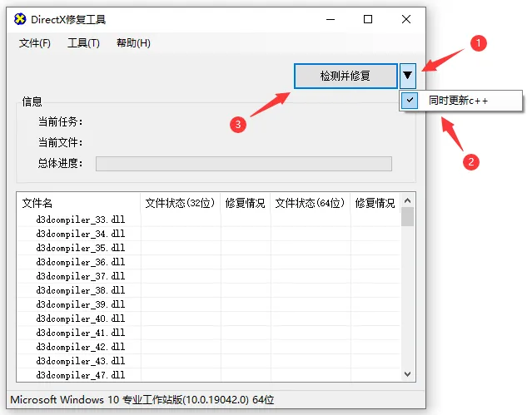Click the file list scrollbar thumb
This screenshot has width=532, height=415.
(407, 217)
